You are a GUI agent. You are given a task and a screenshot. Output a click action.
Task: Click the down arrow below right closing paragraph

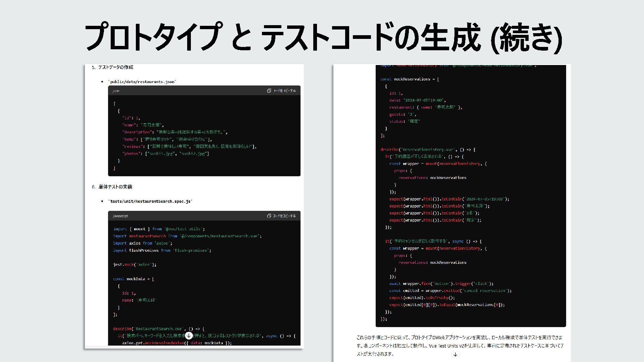pyautogui.click(x=455, y=354)
